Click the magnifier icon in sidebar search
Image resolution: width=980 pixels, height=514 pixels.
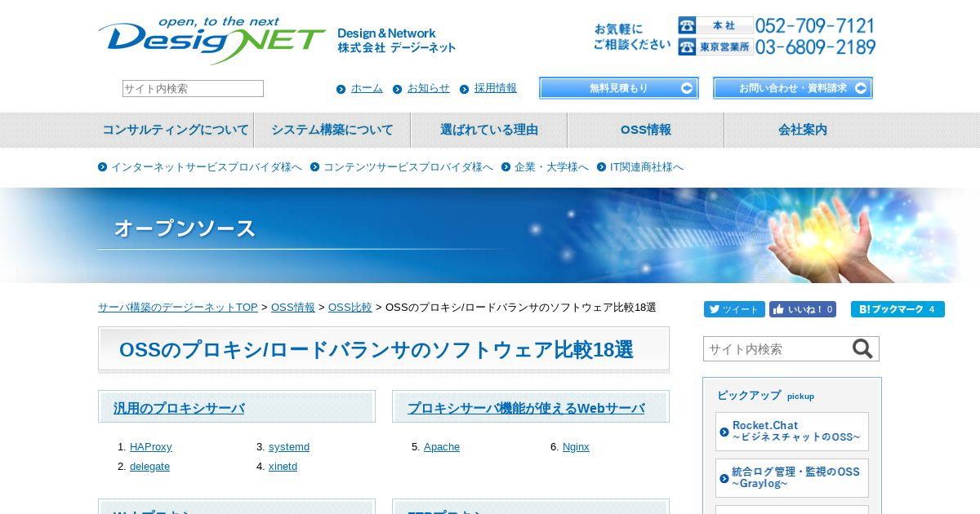862,349
